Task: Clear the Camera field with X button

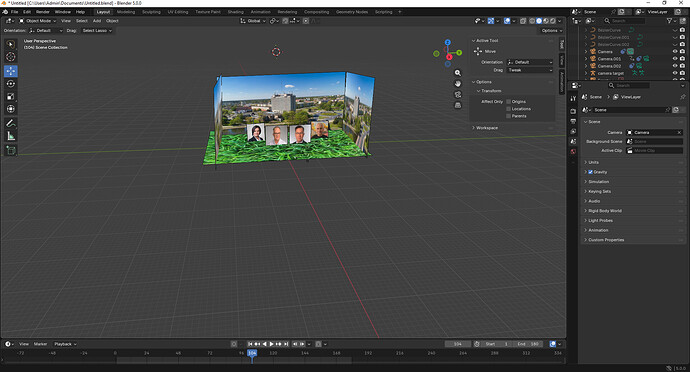Action: tap(679, 133)
